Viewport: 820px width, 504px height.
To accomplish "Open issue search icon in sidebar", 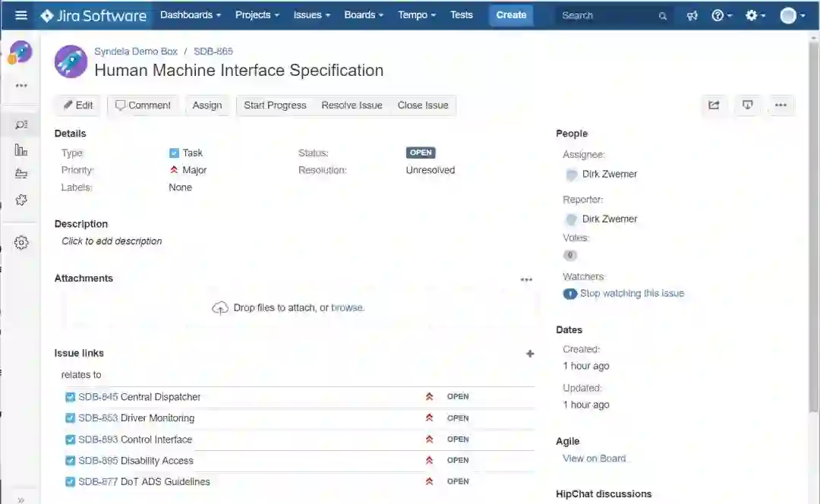I will [21, 125].
